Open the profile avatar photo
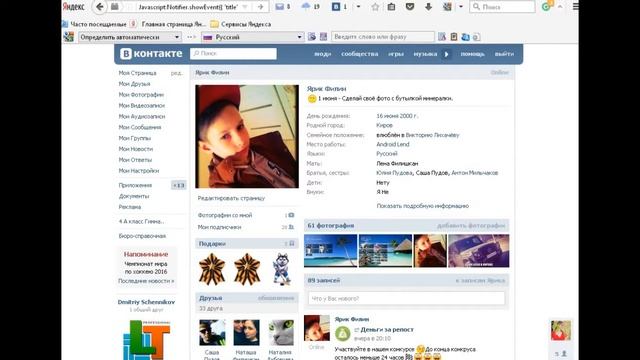 (247, 136)
